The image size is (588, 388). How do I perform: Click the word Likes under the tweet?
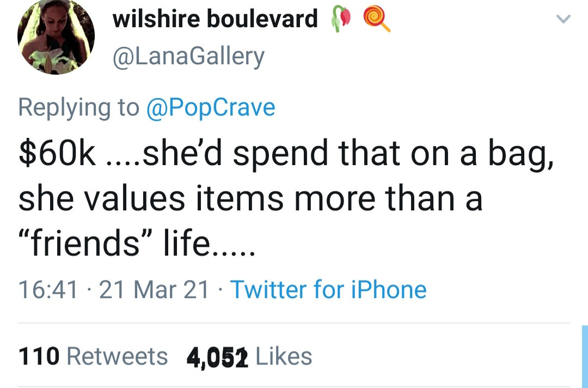(284, 356)
